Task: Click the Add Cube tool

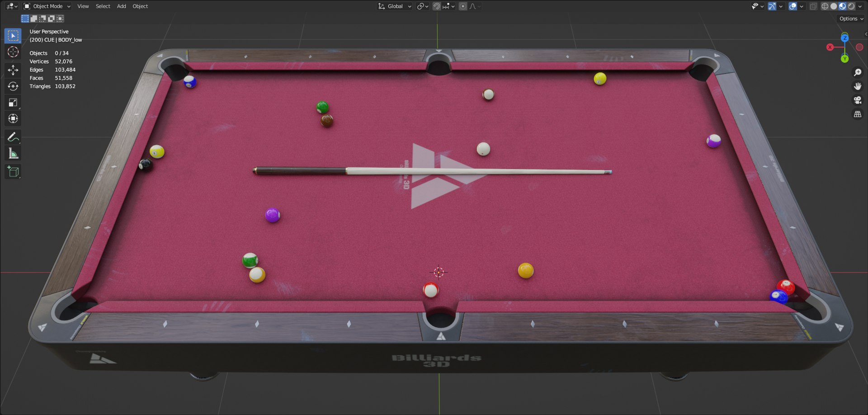Action: click(x=13, y=171)
